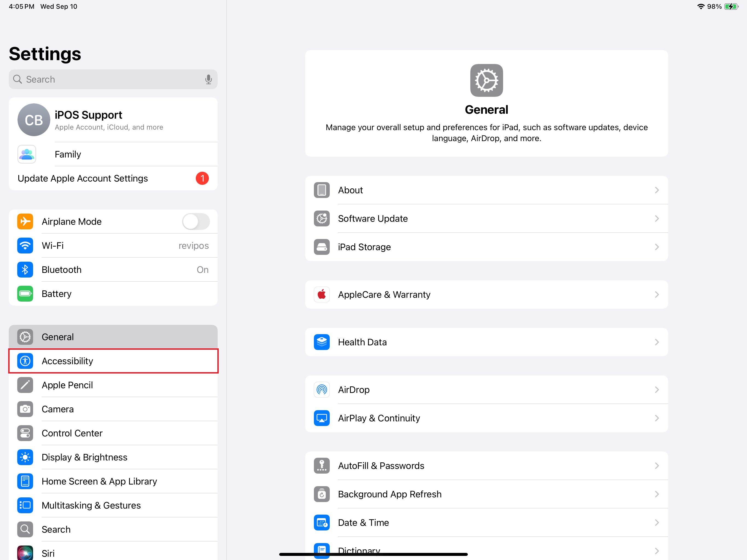
Task: Tap the orange Airplane Mode icon
Action: (x=25, y=221)
